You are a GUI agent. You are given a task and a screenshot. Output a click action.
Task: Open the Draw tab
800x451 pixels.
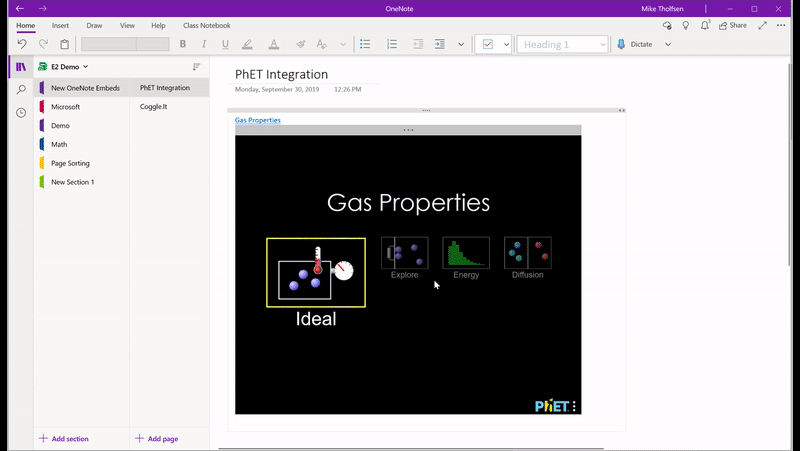94,26
